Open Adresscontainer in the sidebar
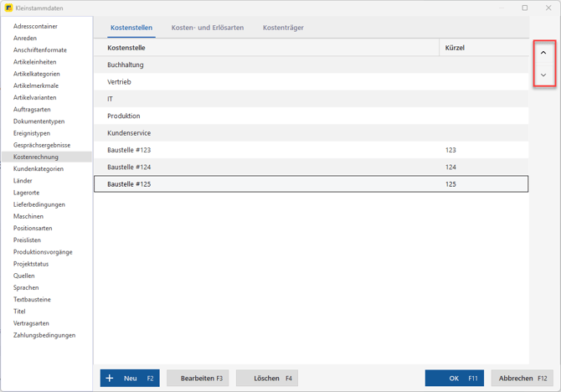The width and height of the screenshot is (561, 392). click(36, 26)
